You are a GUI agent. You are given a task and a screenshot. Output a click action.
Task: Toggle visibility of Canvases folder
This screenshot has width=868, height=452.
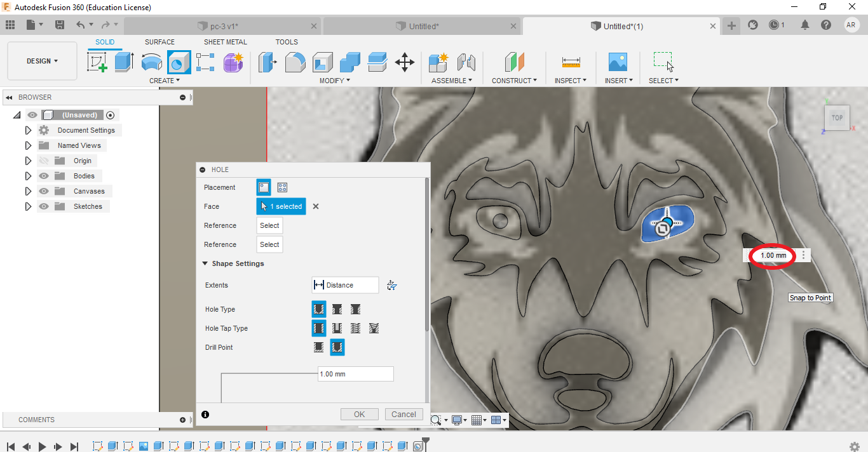44,191
